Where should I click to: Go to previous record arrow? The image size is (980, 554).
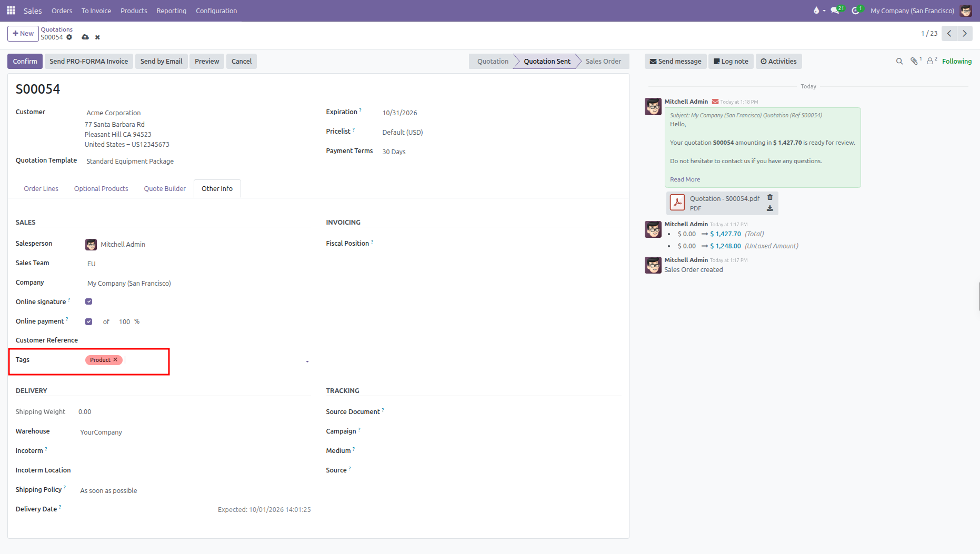point(949,33)
